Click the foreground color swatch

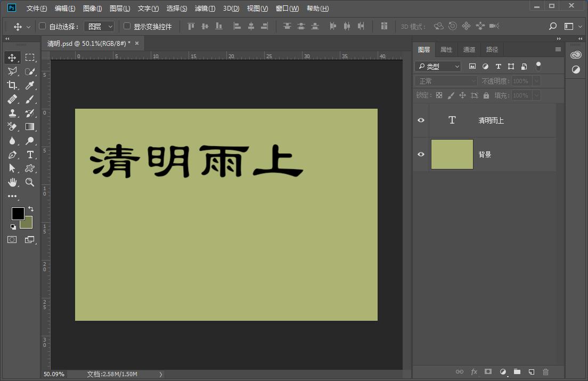tap(18, 213)
